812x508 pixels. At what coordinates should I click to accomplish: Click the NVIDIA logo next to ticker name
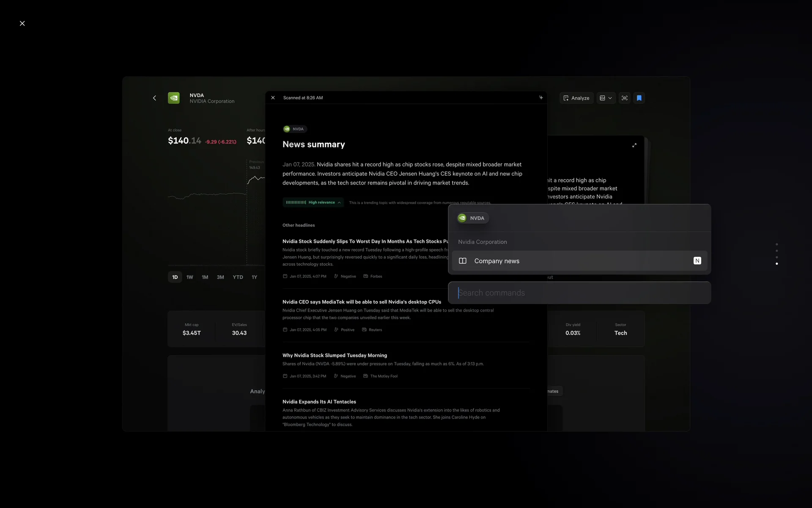(x=174, y=98)
